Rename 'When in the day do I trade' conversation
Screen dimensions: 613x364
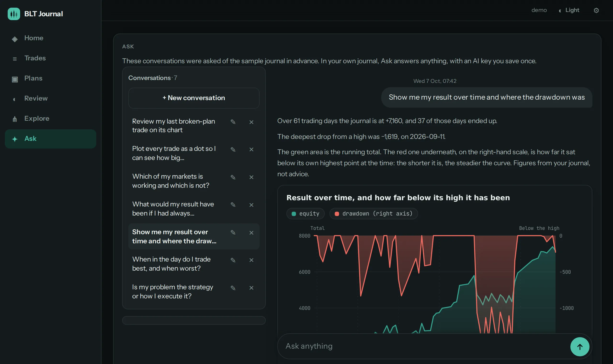233,260
